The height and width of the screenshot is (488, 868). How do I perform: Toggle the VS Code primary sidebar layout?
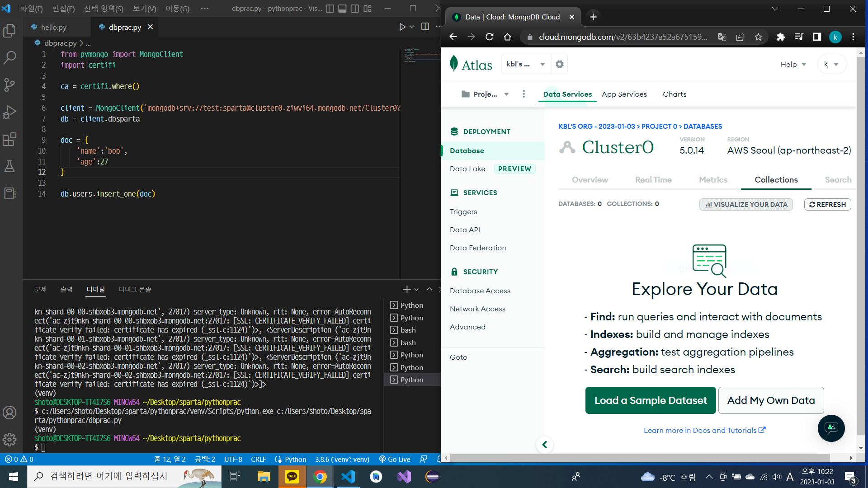tap(330, 9)
